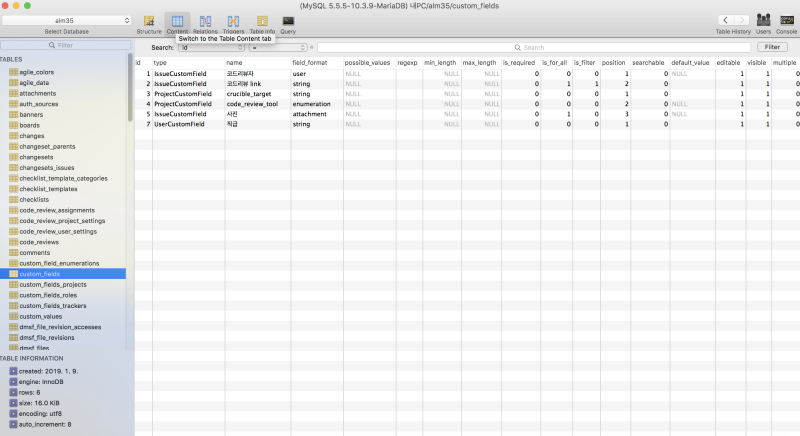Viewport: 800px width, 436px height.
Task: Select the checklist_templates table
Action: 48,189
